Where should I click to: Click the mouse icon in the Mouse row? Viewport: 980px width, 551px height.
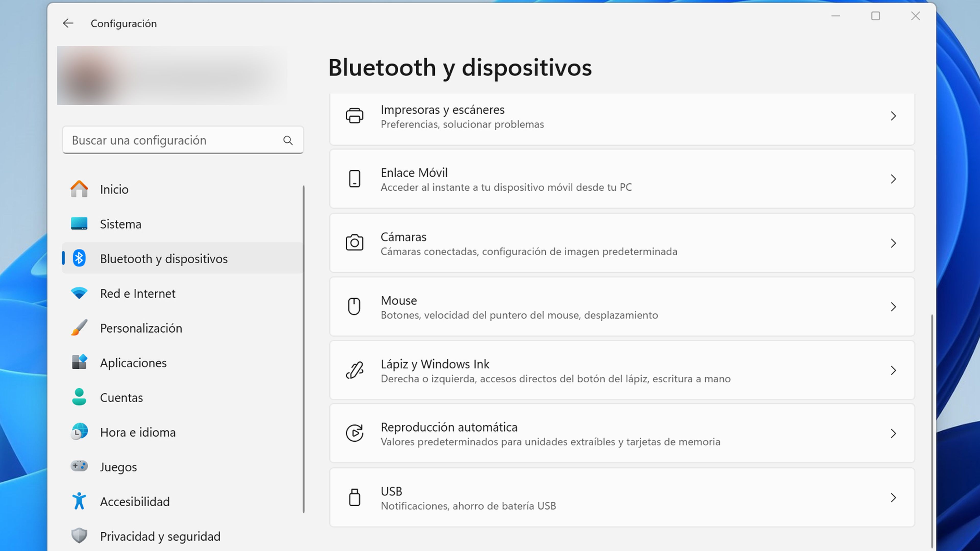(x=354, y=306)
